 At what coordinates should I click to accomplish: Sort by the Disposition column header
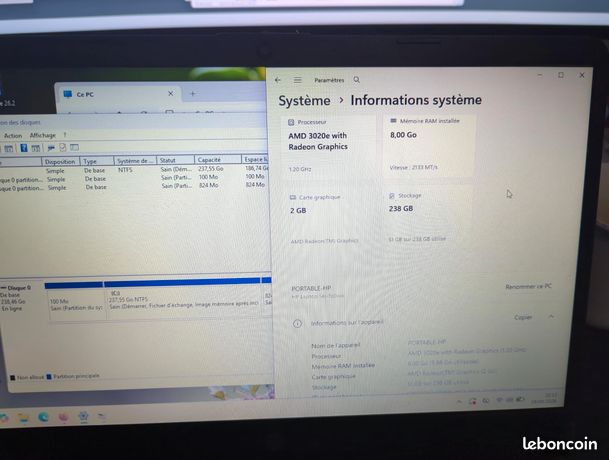60,161
